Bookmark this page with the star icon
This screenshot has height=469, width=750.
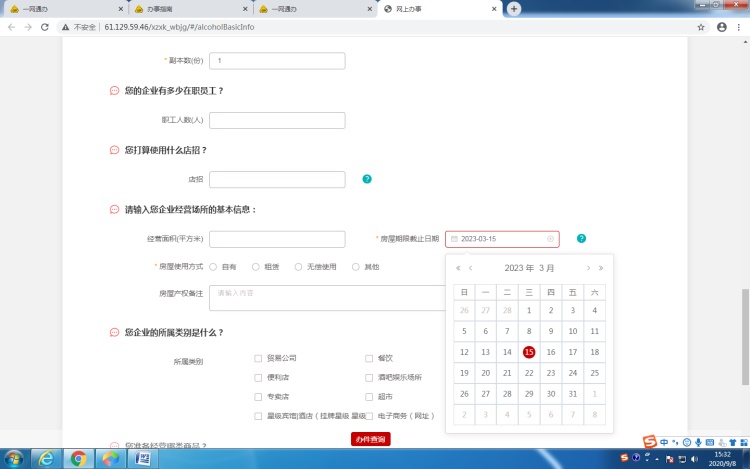pos(703,27)
